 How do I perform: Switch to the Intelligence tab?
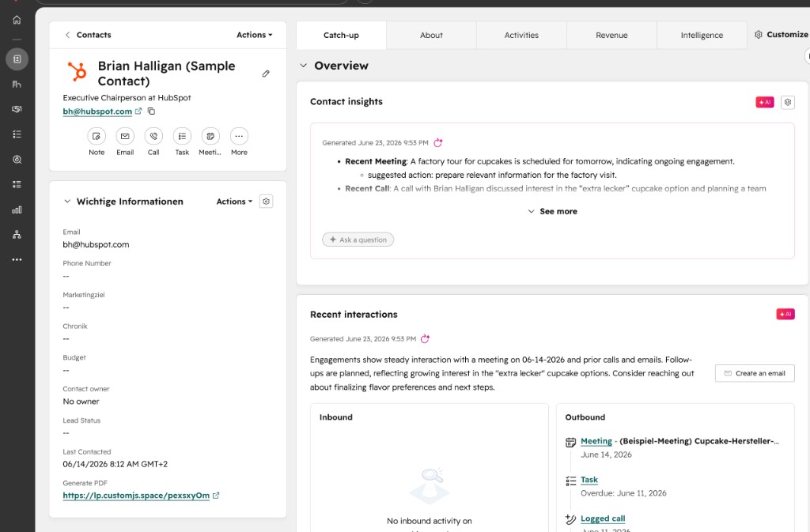point(702,35)
